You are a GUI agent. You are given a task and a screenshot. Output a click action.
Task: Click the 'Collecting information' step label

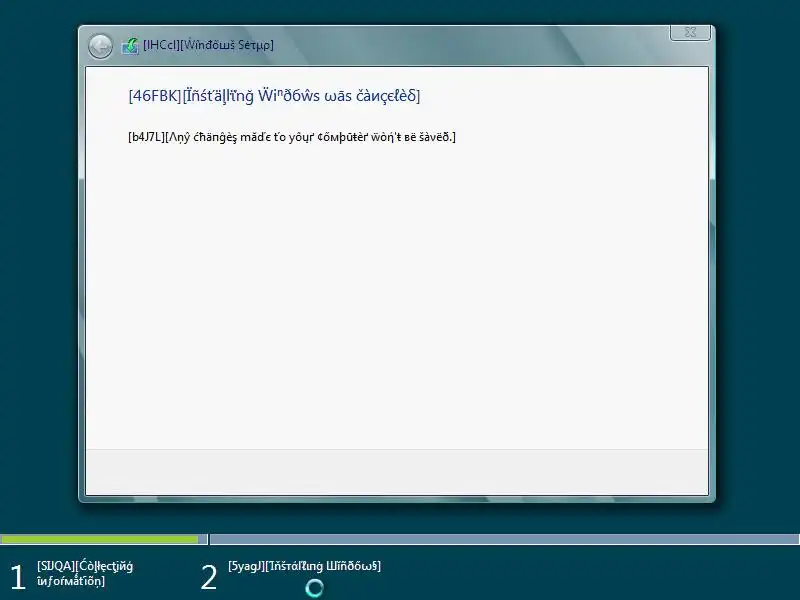[85, 573]
